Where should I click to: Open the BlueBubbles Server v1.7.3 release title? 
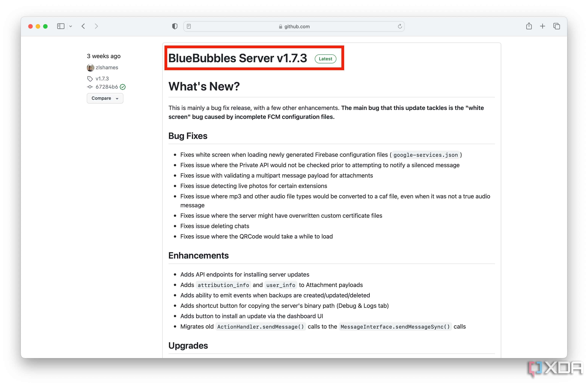(x=238, y=58)
